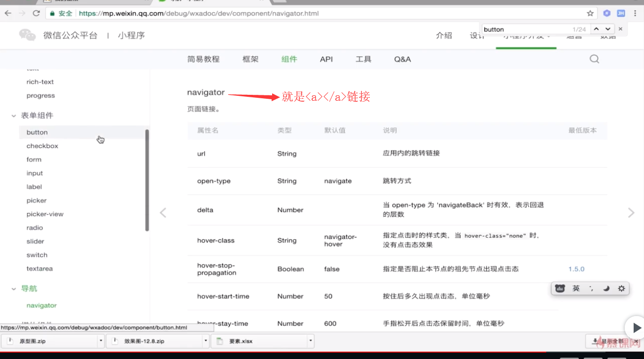Open switch in the sidebar

point(37,255)
